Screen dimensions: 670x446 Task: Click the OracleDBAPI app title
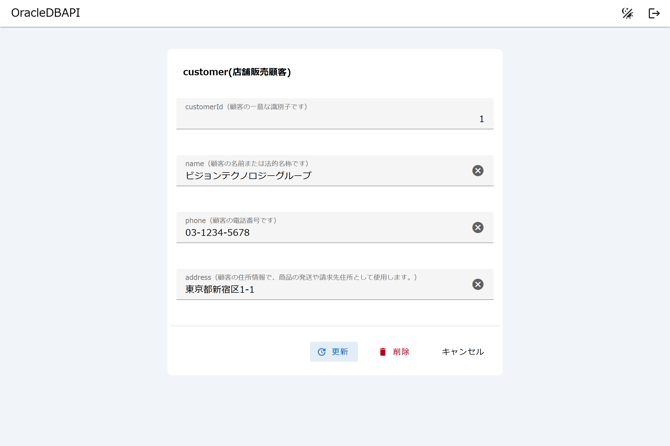[45, 13]
